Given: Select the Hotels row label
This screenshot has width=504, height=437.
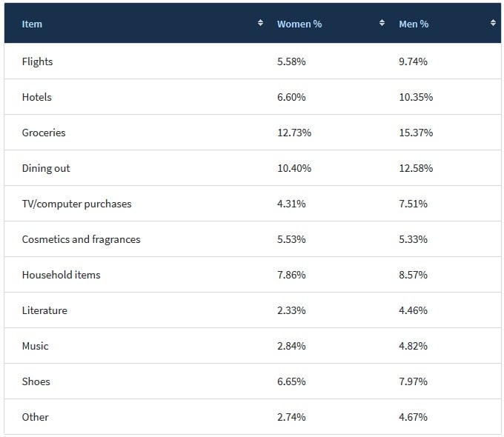Looking at the screenshot, I should point(37,97).
